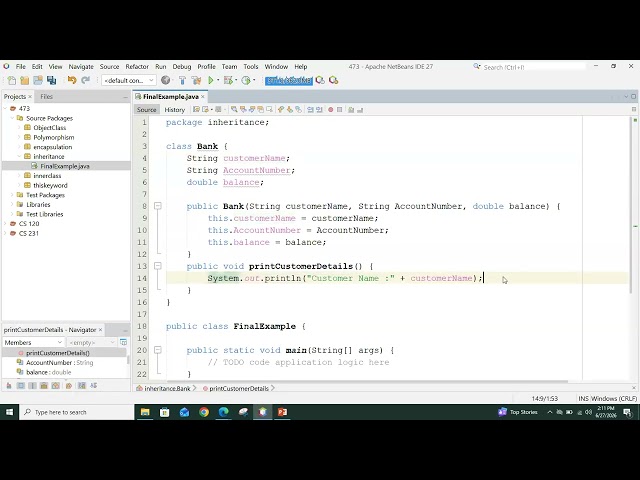Collapse the main method code fold
This screenshot has width=640, height=480.
(x=158, y=350)
